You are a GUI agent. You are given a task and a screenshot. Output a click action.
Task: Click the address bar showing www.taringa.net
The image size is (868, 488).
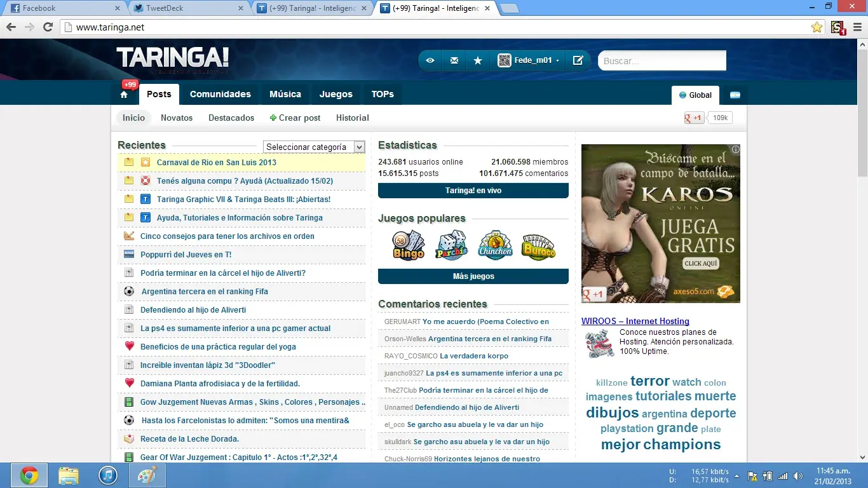[x=435, y=27]
